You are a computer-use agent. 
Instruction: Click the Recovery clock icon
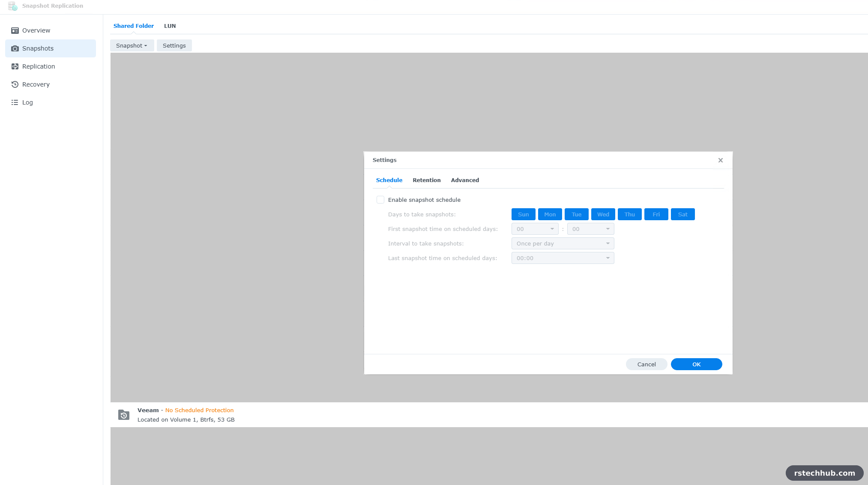[15, 84]
